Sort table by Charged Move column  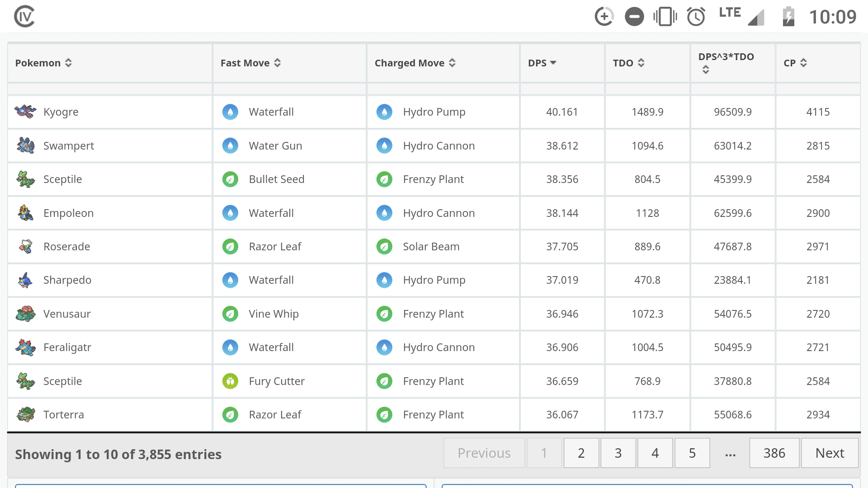(x=443, y=63)
